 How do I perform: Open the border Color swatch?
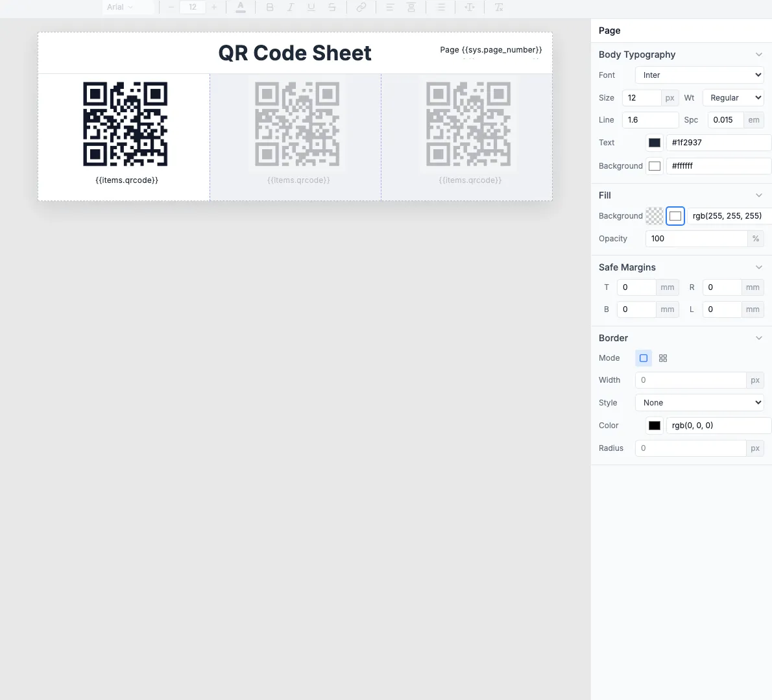654,425
